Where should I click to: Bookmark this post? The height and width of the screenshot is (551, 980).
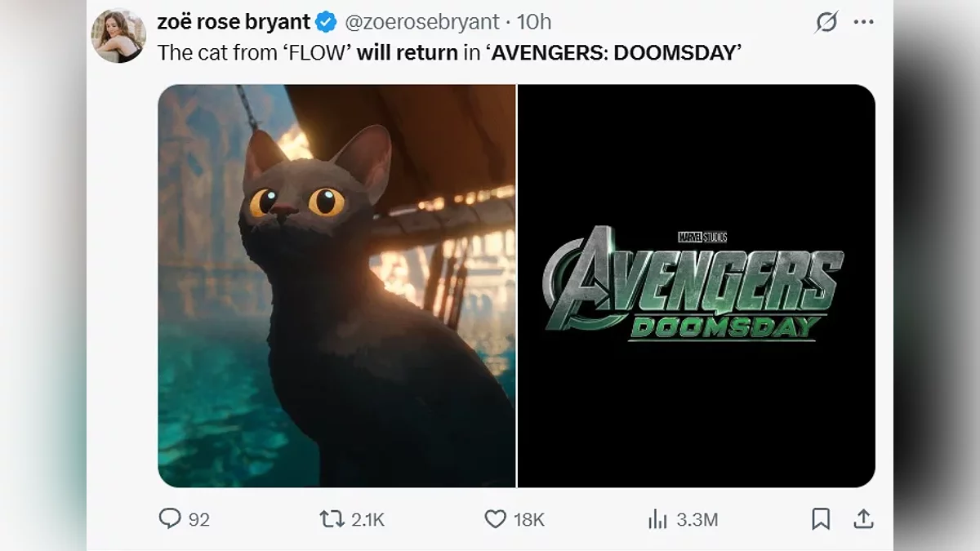click(821, 518)
